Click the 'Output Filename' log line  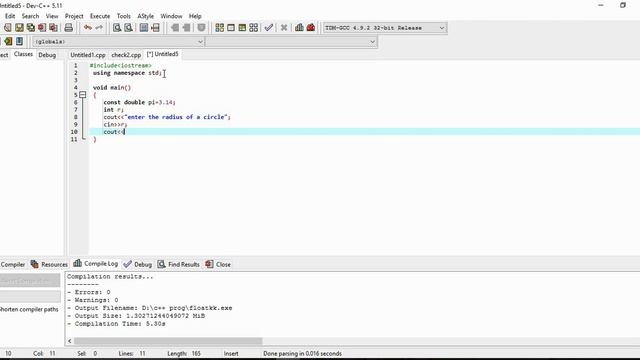point(149,308)
